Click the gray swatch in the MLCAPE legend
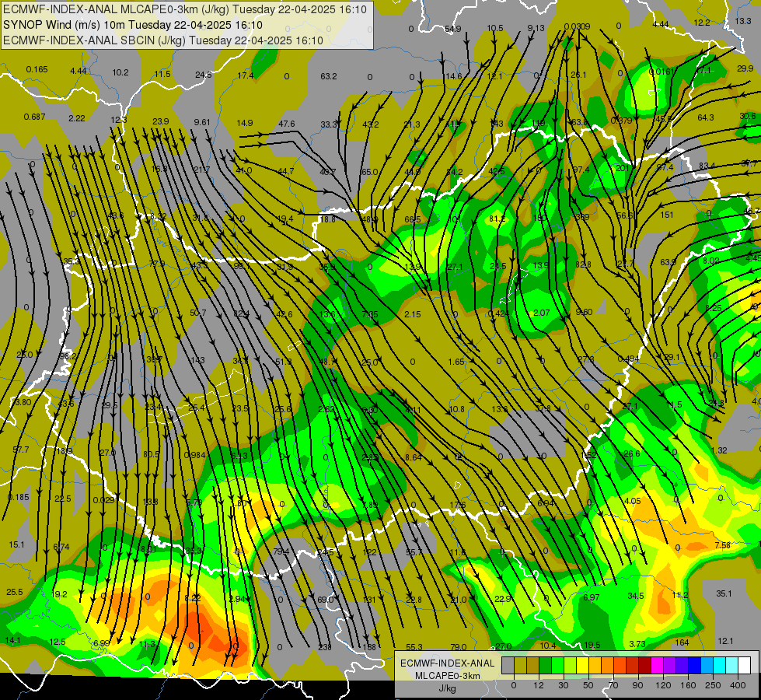 point(508,665)
